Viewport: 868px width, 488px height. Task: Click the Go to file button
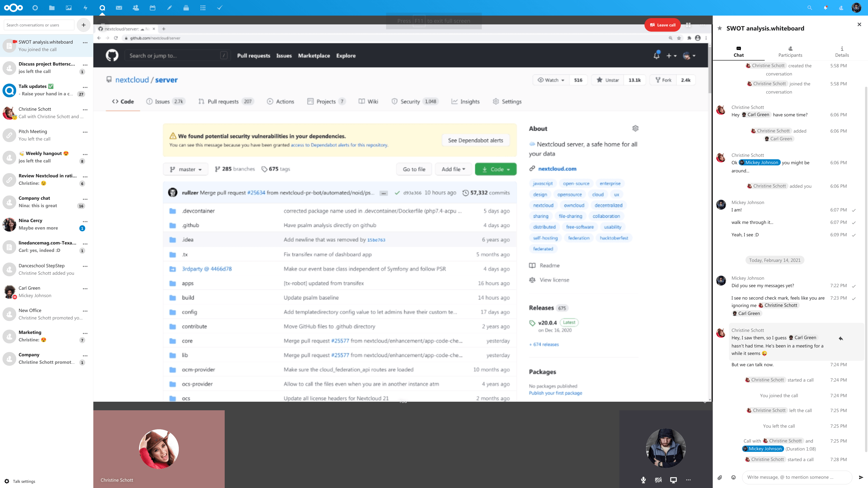(x=414, y=169)
